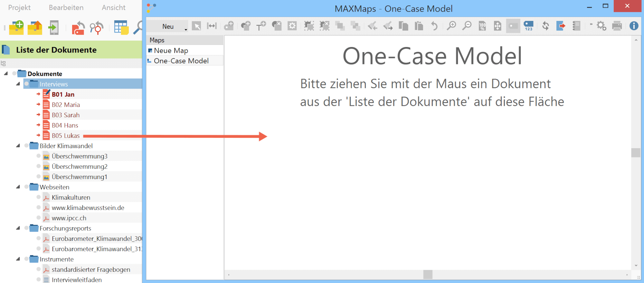Click the Maps list header
Image resolution: width=644 pixels, height=283 pixels.
click(x=185, y=40)
